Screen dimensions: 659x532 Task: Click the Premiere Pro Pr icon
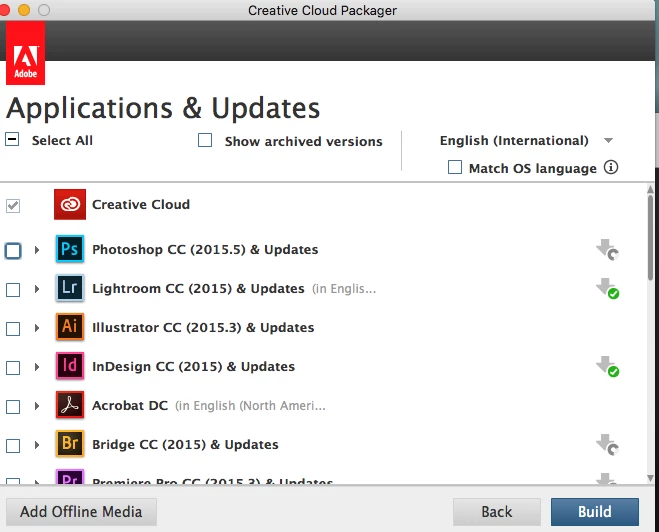click(70, 477)
